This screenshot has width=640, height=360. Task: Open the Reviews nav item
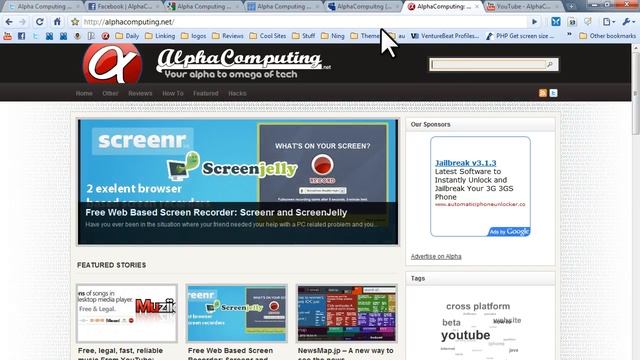pos(140,93)
